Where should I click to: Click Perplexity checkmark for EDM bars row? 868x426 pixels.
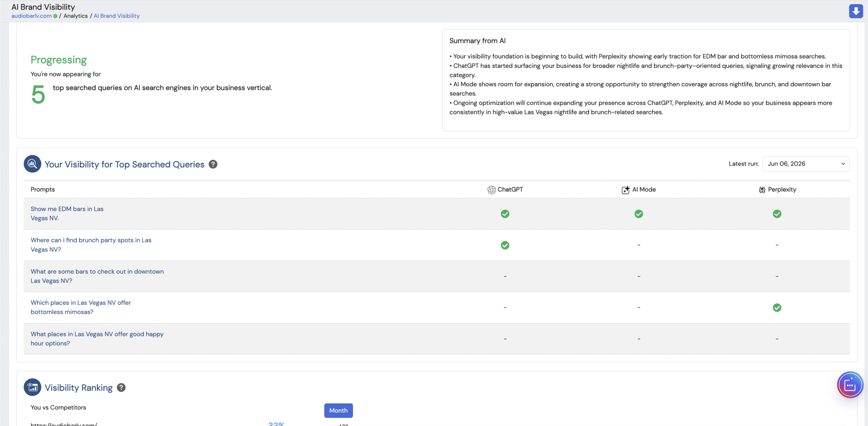[x=777, y=214]
